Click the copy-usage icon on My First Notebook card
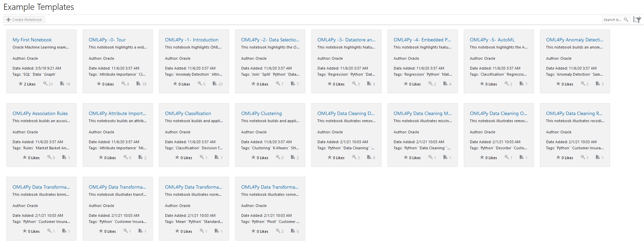Image resolution: width=644 pixels, height=246 pixels. pos(62,83)
